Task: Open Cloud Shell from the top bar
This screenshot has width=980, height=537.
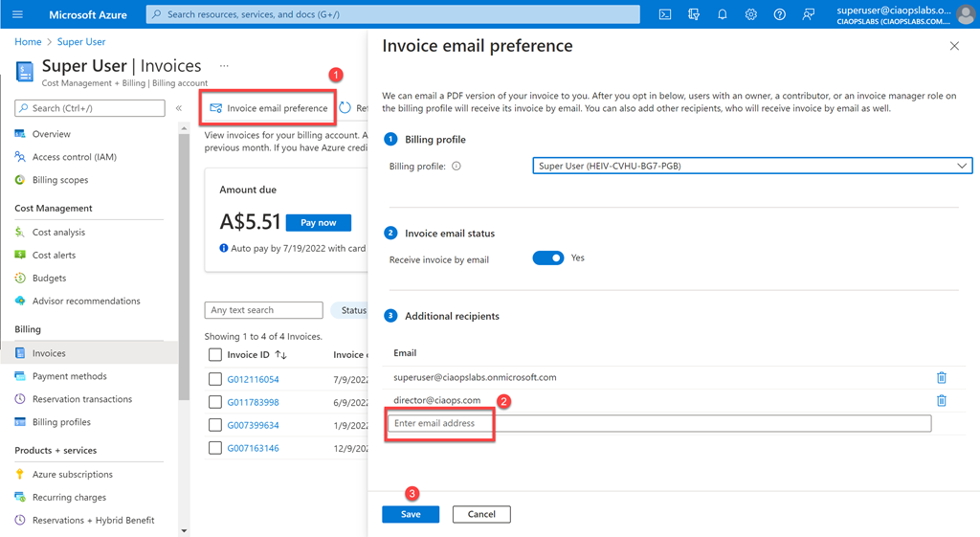Action: (665, 14)
